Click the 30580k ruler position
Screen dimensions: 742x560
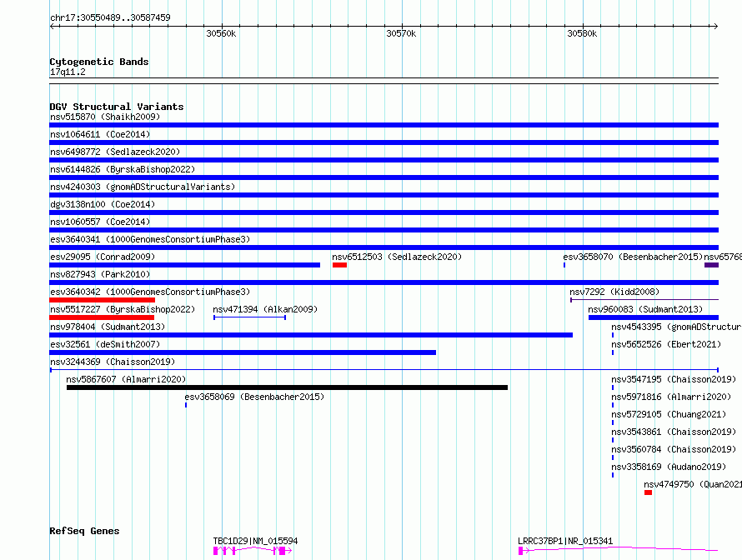[x=582, y=33]
